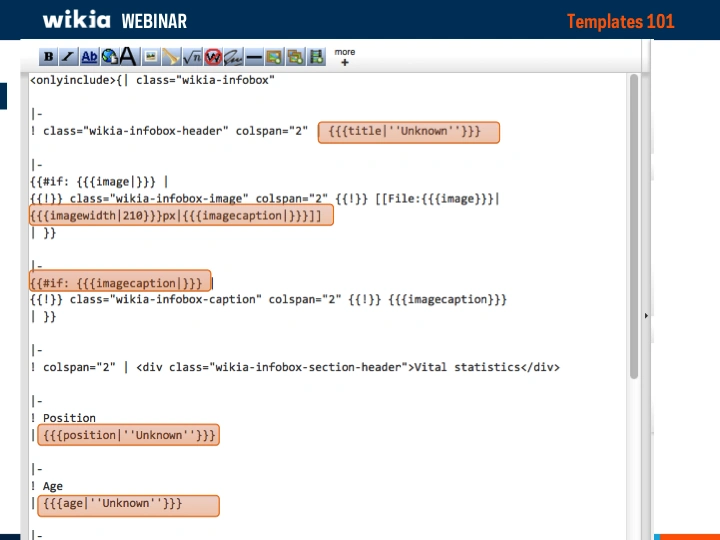This screenshot has height=540, width=720.
Task: Insert math formula with square root icon
Action: click(x=192, y=57)
